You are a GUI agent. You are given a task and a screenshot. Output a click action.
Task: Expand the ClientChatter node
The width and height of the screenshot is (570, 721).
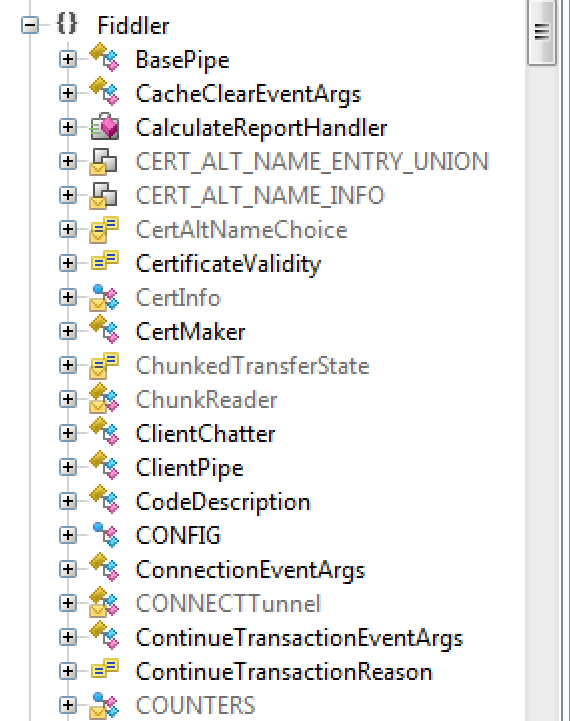68,433
